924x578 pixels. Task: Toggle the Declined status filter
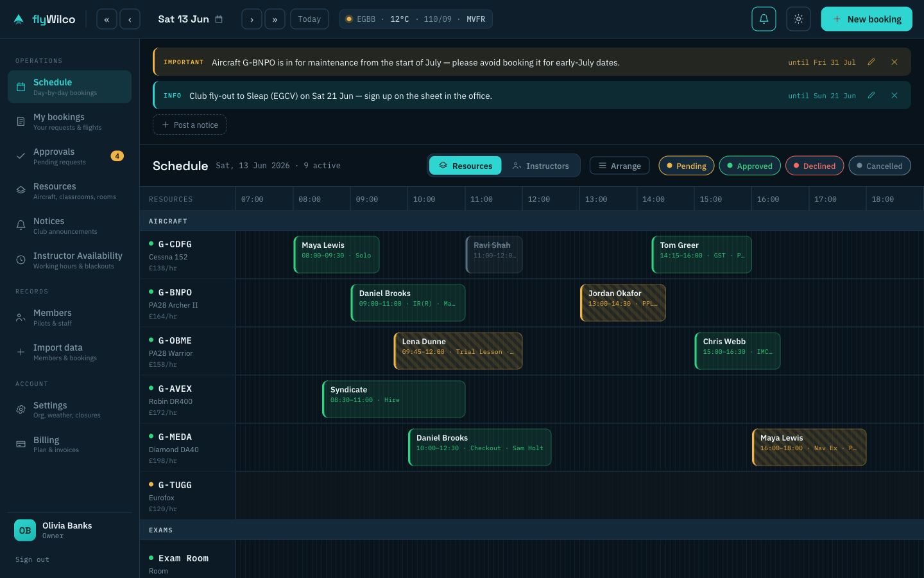pos(814,166)
